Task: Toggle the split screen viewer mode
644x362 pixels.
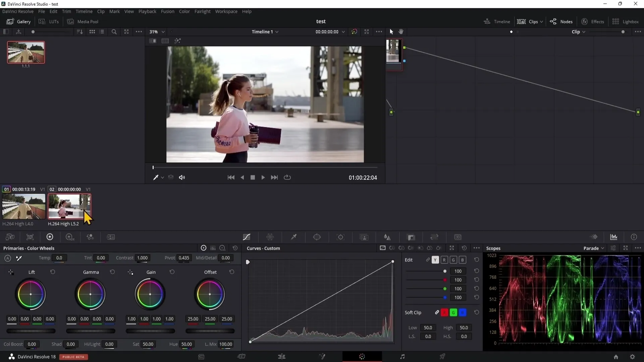Action: [x=165, y=41]
